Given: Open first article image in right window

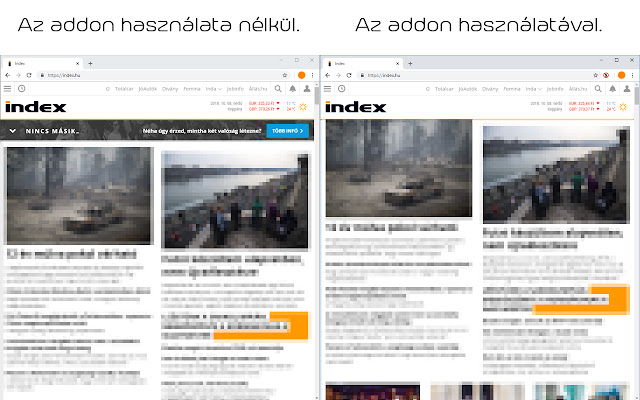Looking at the screenshot, I should [x=399, y=168].
